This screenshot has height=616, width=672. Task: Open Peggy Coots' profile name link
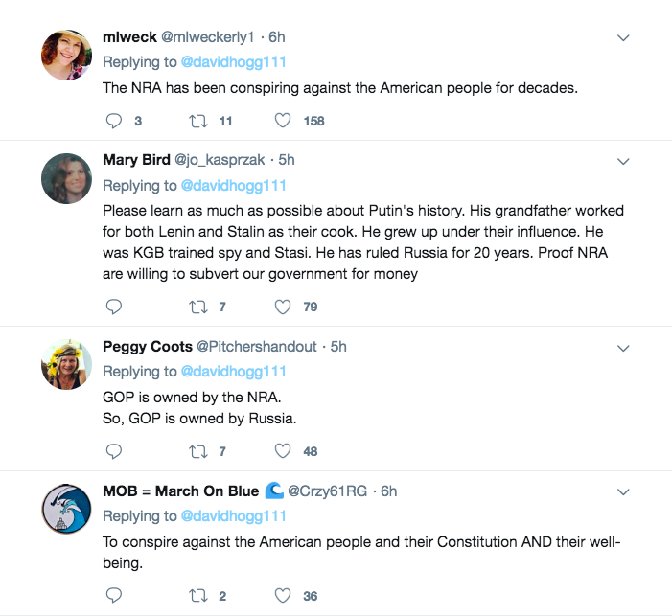(x=148, y=346)
